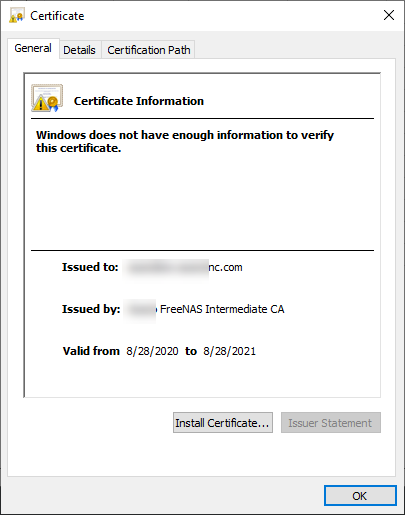Click the Certificate Information heading
The width and height of the screenshot is (405, 515).
point(139,101)
